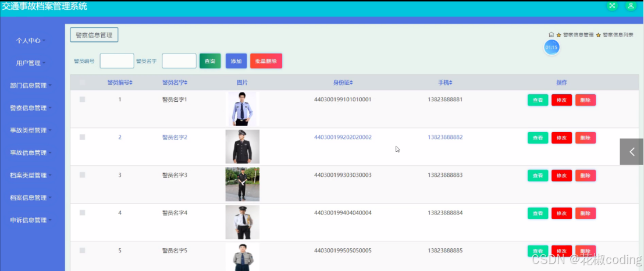Image resolution: width=644 pixels, height=271 pixels.
Task: Click phone number 13823888883
Action: pyautogui.click(x=445, y=175)
